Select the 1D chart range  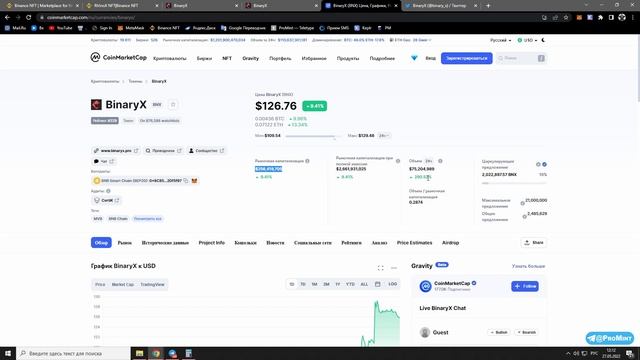point(291,284)
